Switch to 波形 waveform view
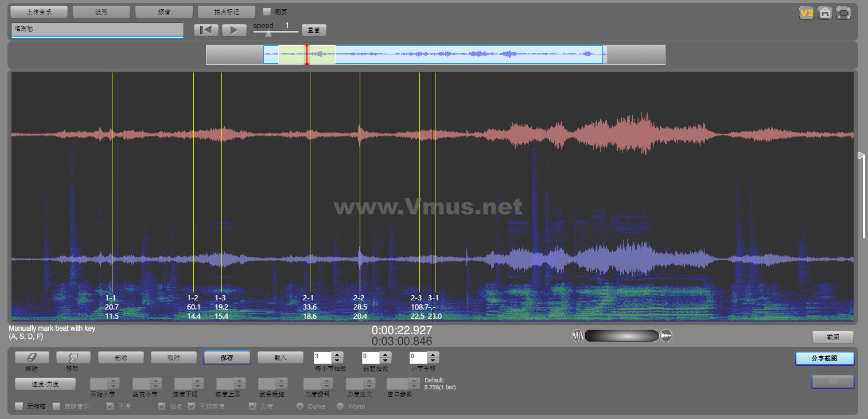The width and height of the screenshot is (868, 419). pos(102,11)
